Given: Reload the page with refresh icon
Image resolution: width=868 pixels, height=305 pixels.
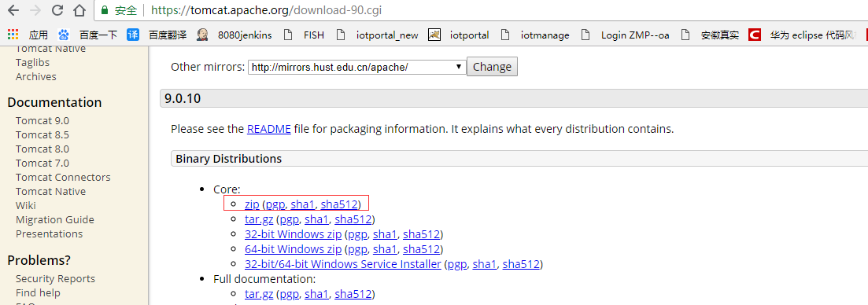Looking at the screenshot, I should 57,10.
